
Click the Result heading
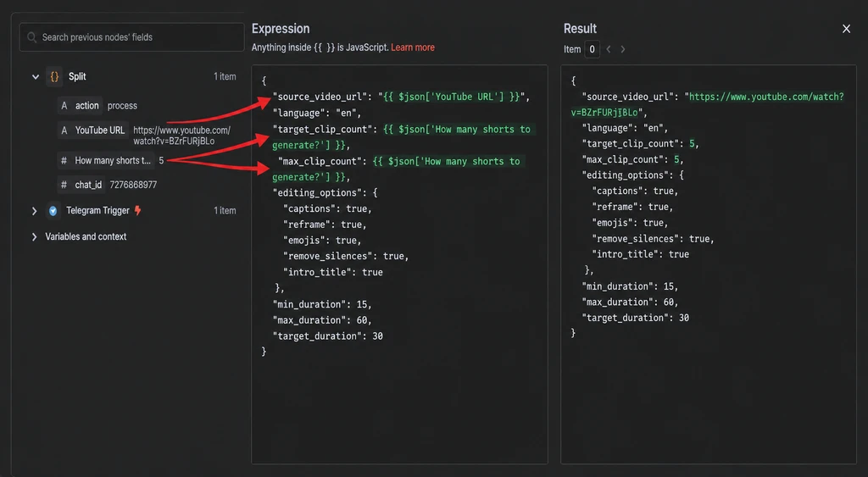click(580, 29)
